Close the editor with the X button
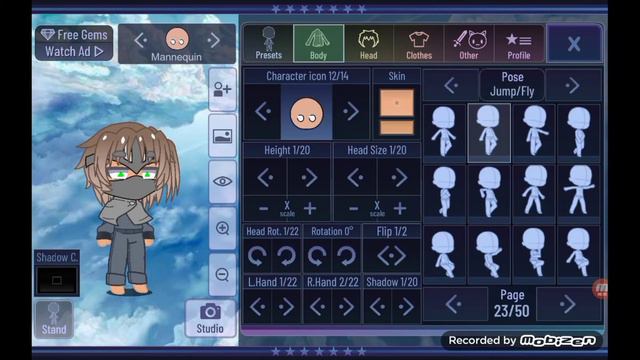Screen dimensions: 640x360 pos(574,43)
